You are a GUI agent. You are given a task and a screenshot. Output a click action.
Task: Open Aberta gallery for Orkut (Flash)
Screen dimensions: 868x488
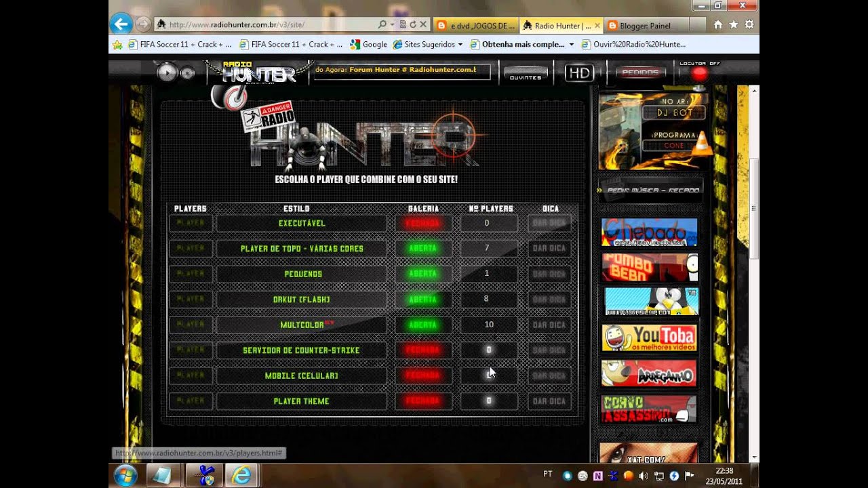coord(423,299)
